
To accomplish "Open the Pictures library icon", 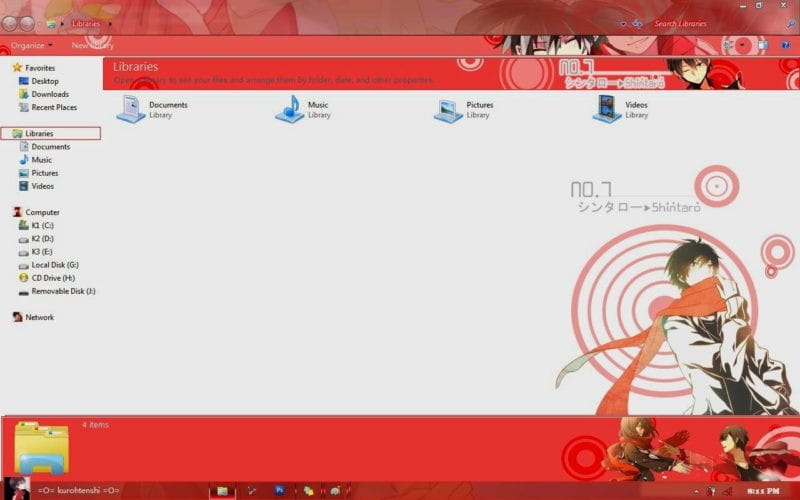I will click(x=448, y=108).
